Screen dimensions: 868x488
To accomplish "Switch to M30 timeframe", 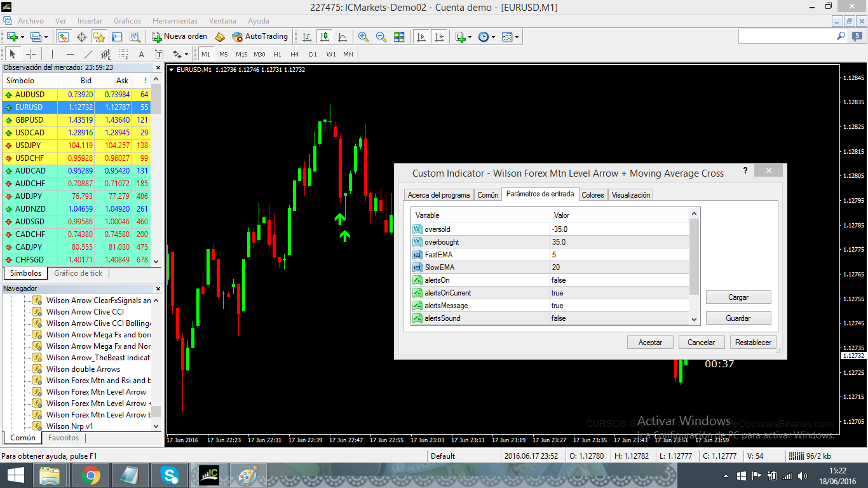I will (259, 54).
